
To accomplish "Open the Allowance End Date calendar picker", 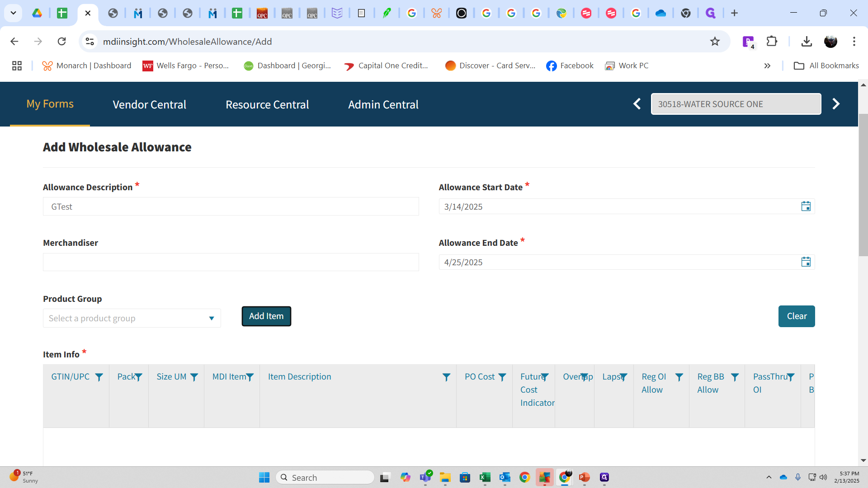I will pos(806,262).
